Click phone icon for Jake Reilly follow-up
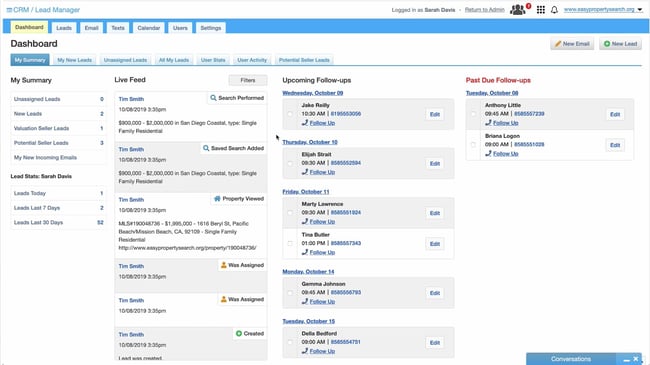 [x=305, y=123]
